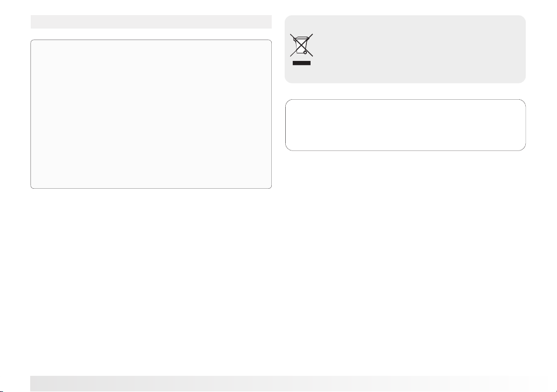Click where the cross lines intersect over the bin

(x=301, y=45)
